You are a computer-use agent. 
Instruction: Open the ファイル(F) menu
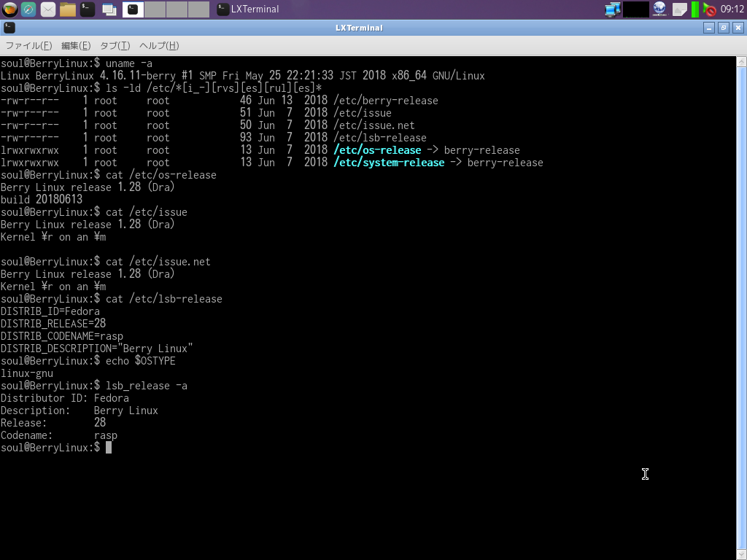[x=28, y=46]
